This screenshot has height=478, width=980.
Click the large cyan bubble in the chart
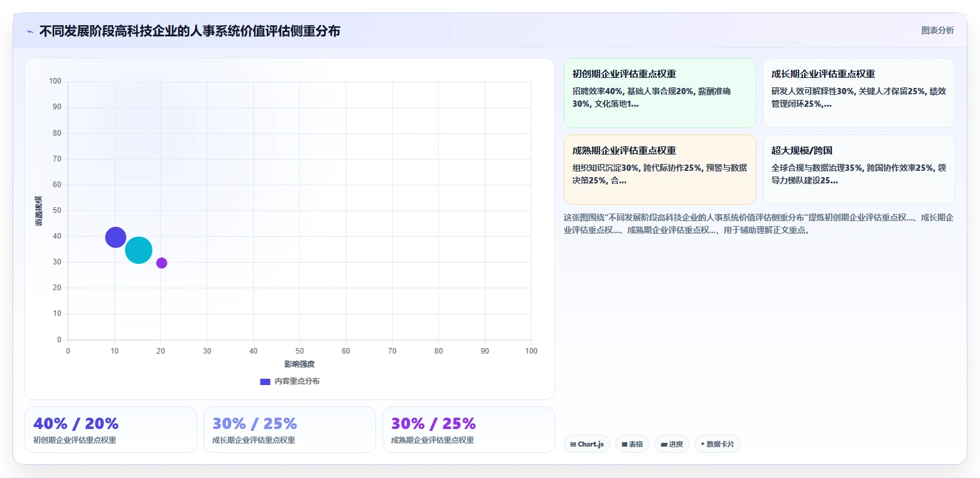pos(139,250)
